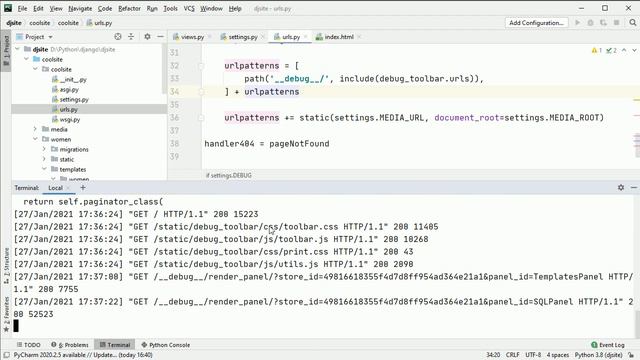
Task: Click the Locate/Select Opened File icon
Action: (118, 37)
